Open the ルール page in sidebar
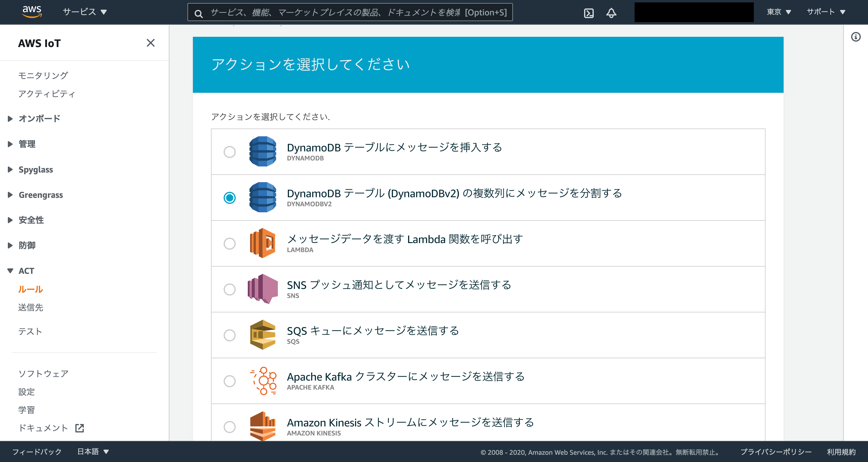The width and height of the screenshot is (868, 462). click(30, 289)
